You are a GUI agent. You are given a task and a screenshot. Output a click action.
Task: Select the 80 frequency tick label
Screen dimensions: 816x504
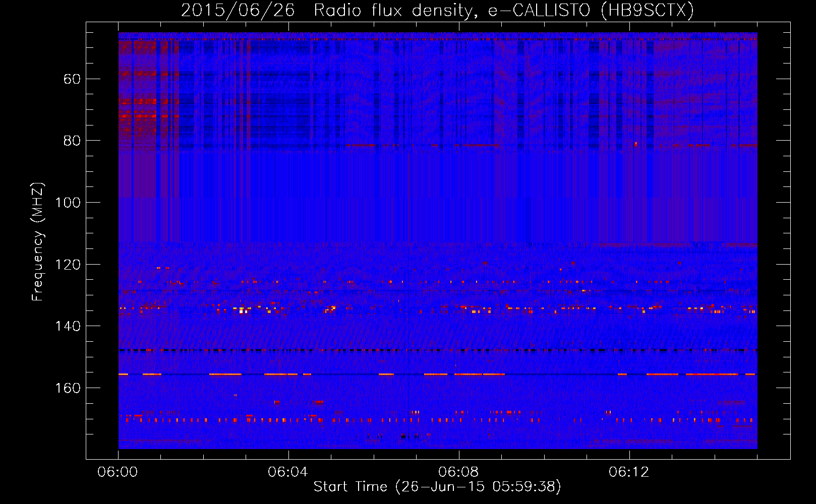click(x=72, y=141)
